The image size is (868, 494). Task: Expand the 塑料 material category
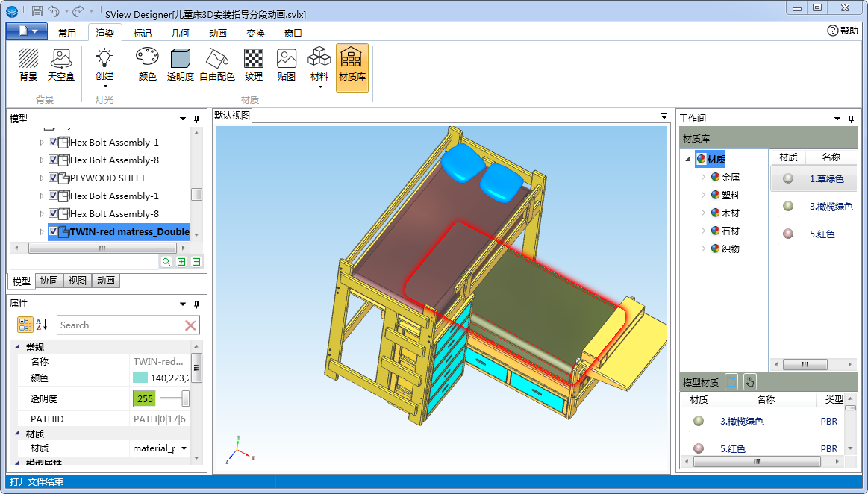click(x=703, y=195)
